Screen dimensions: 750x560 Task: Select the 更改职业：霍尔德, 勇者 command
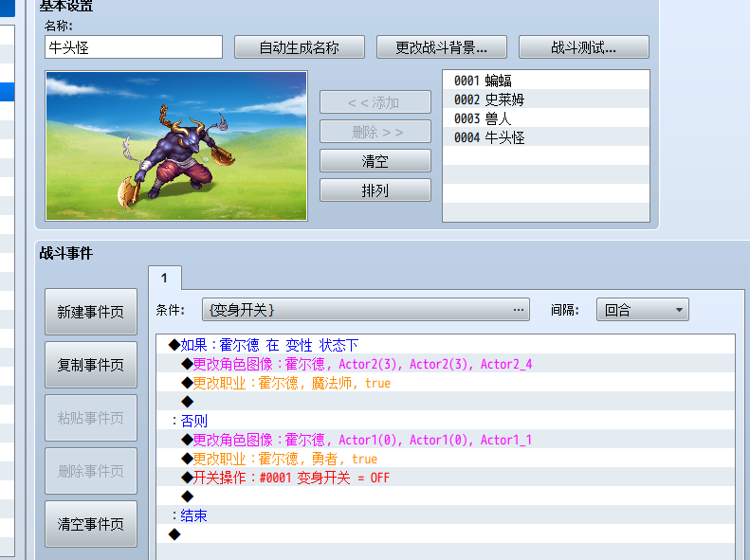pyautogui.click(x=446, y=459)
